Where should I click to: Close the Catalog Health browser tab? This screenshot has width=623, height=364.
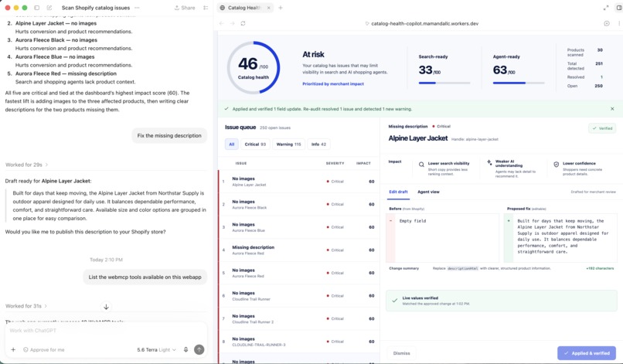click(268, 8)
